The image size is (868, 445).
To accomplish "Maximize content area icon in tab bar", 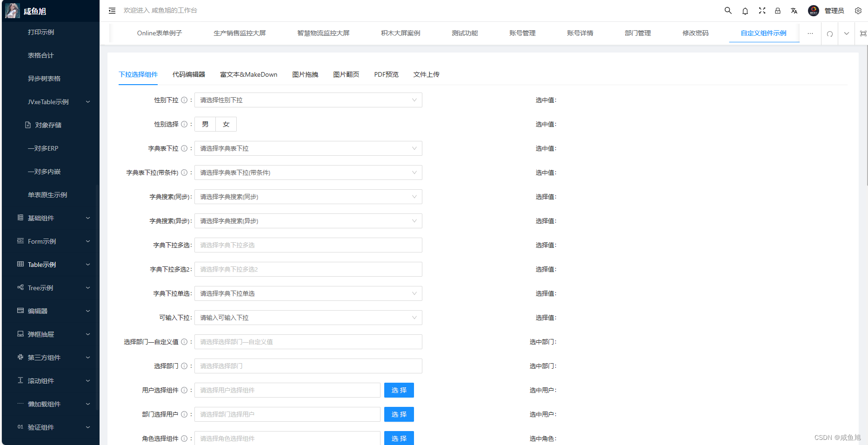I will [x=863, y=33].
